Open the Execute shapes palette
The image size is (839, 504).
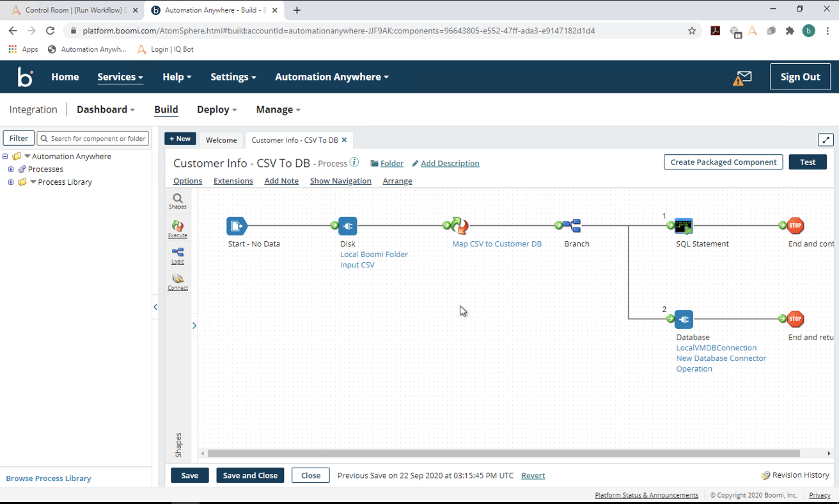click(x=178, y=228)
